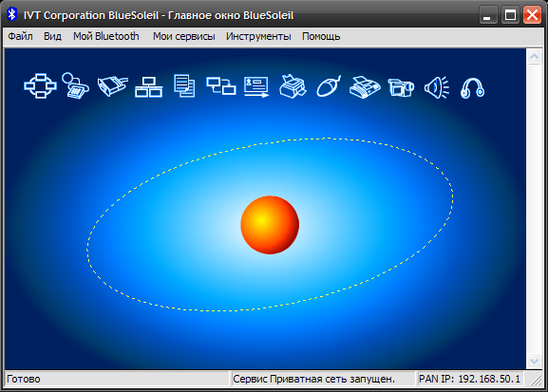The image size is (548, 392).
Task: Click the Basic Imaging camera icon
Action: click(x=401, y=87)
